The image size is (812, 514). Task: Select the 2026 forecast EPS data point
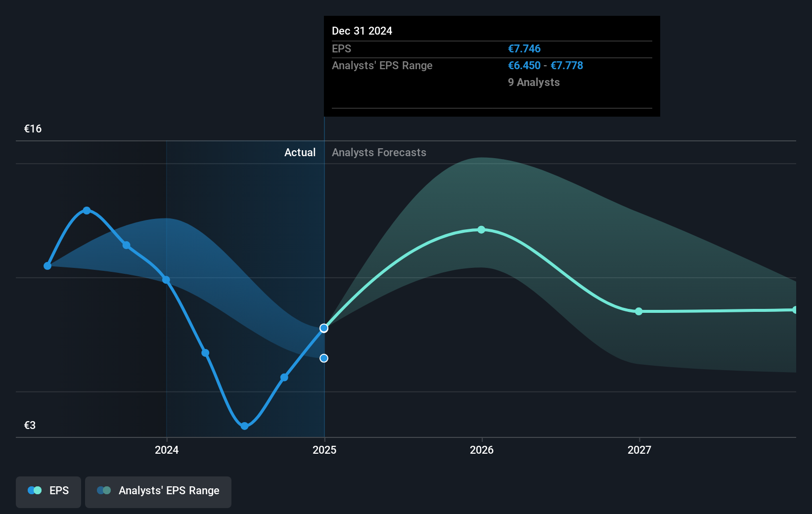[x=482, y=230]
